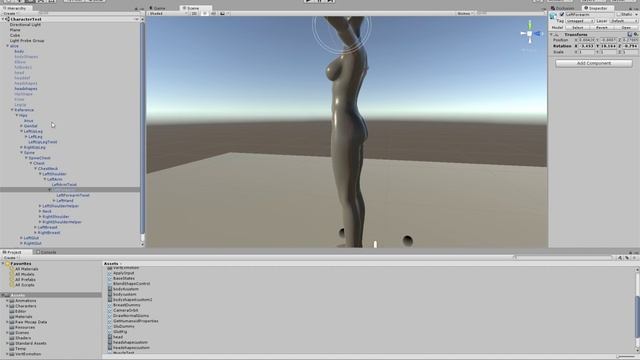Image resolution: width=640 pixels, height=360 pixels.
Task: Click the Rotation Y value field
Action: coord(608,46)
